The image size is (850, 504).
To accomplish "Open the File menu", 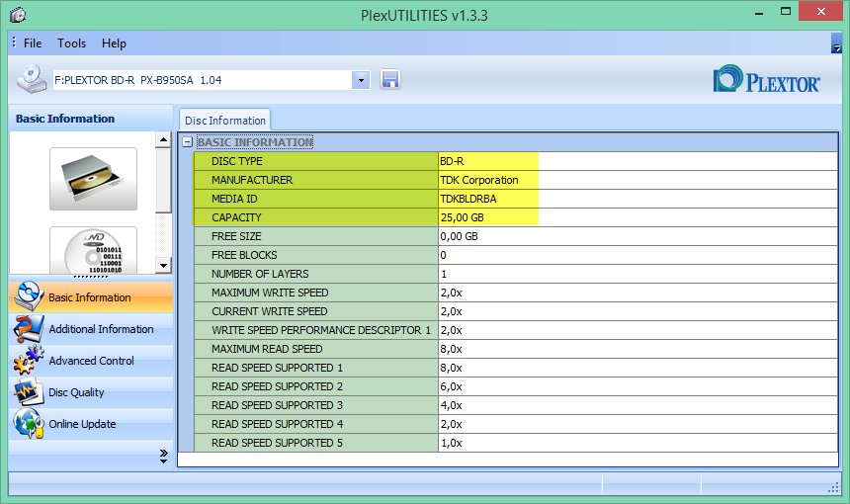I will 33,43.
